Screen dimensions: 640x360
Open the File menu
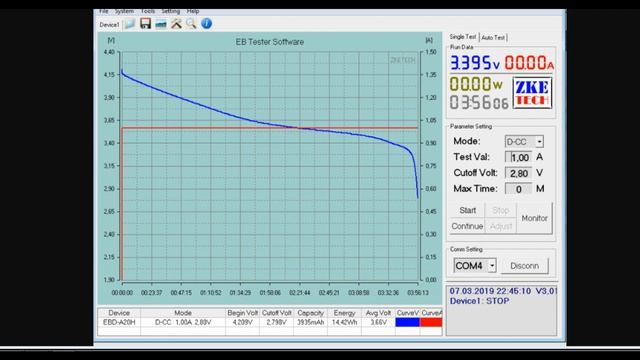(104, 11)
